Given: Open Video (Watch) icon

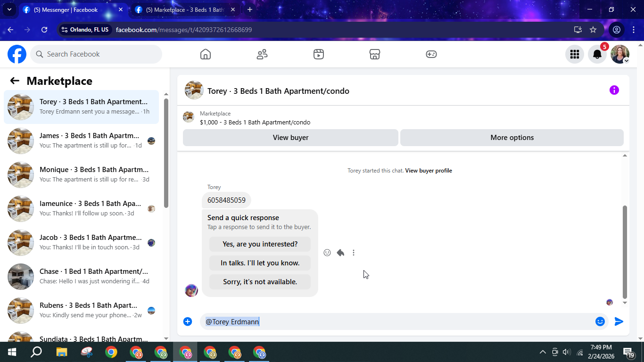Looking at the screenshot, I should (x=319, y=54).
